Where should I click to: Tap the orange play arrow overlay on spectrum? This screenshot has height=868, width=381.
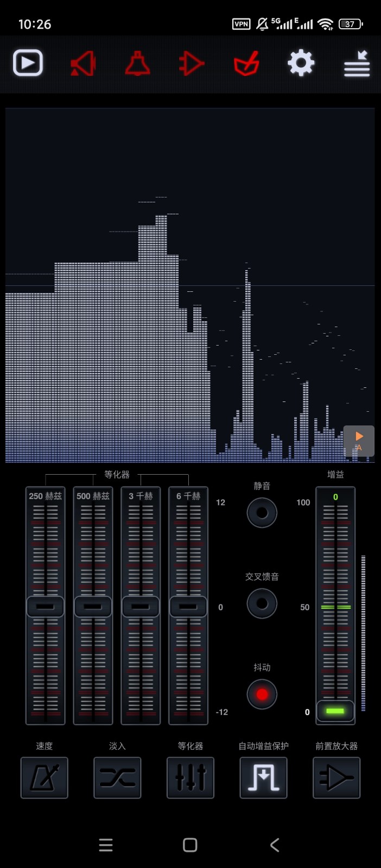[359, 440]
